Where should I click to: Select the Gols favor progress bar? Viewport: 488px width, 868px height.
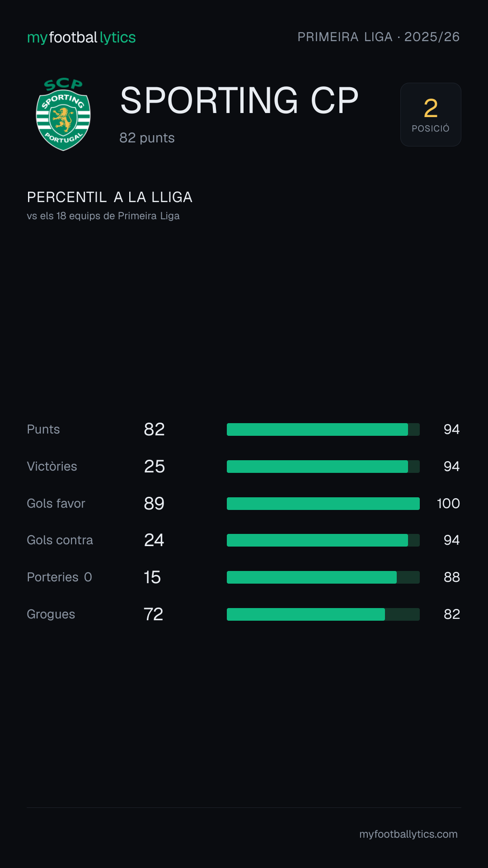click(x=323, y=504)
